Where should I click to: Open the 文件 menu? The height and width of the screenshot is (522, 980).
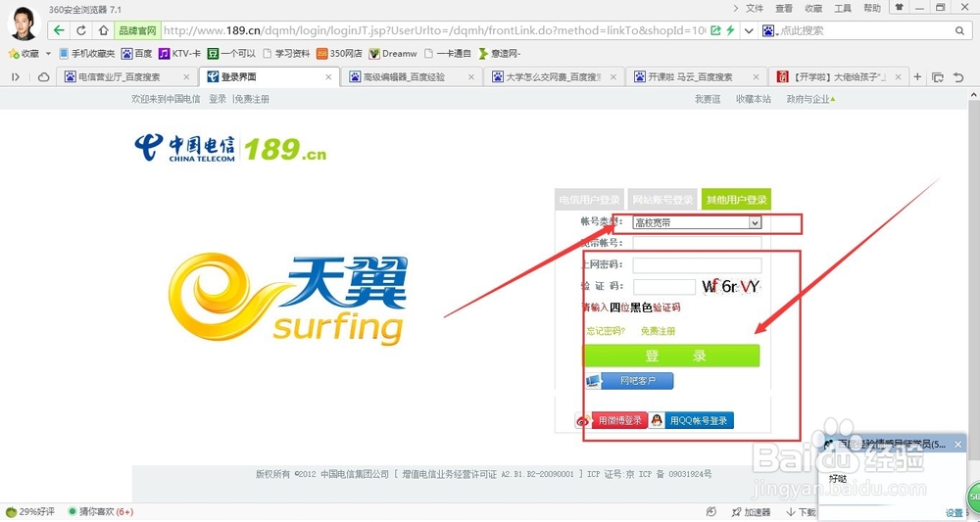[x=755, y=8]
